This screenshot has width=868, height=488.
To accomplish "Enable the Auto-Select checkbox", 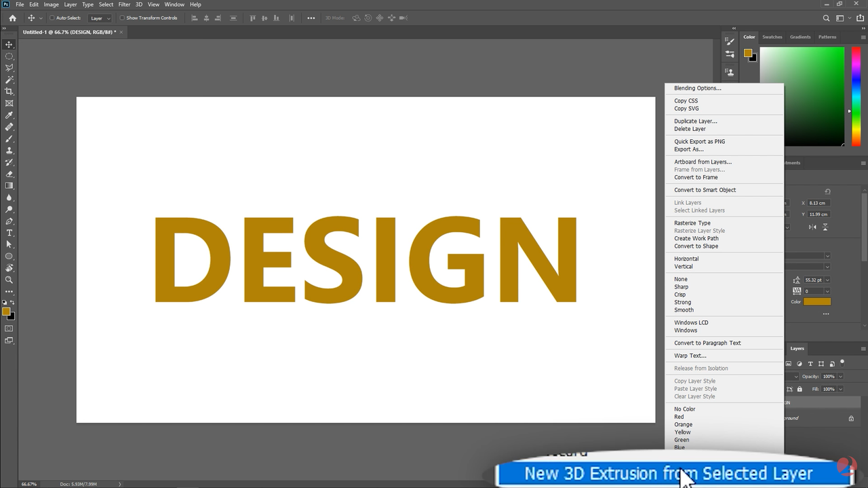I will (x=52, y=18).
